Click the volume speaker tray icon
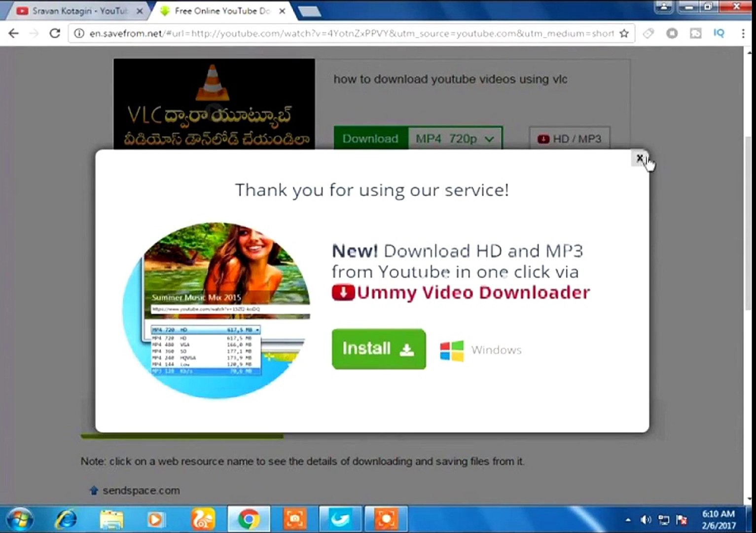 pyautogui.click(x=646, y=520)
